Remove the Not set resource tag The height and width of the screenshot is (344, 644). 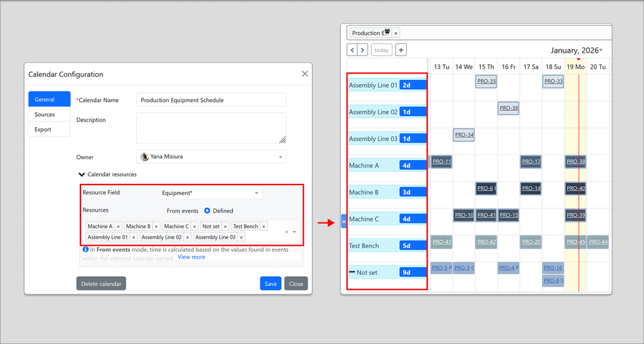coord(225,227)
